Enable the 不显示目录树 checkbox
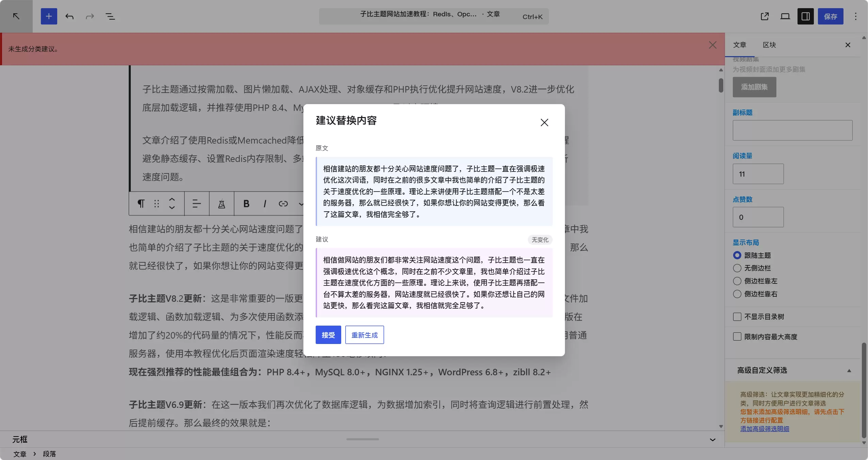The width and height of the screenshot is (868, 460). coord(737,317)
